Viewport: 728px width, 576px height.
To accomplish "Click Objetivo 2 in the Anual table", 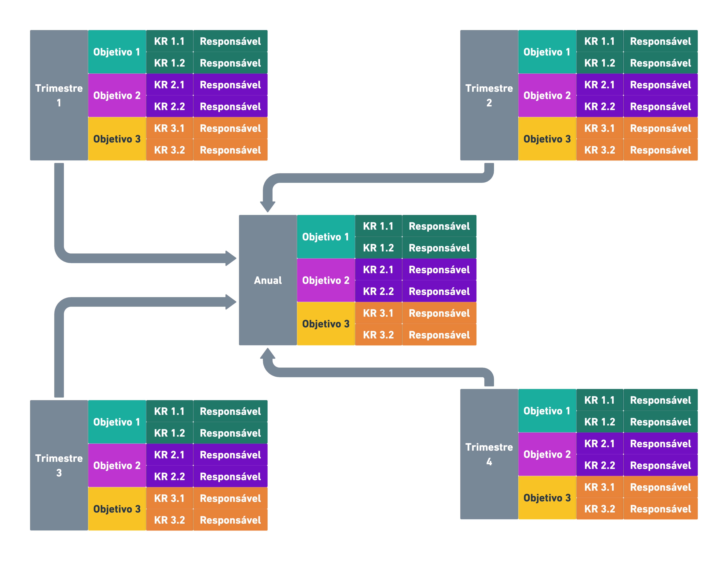I will point(326,280).
